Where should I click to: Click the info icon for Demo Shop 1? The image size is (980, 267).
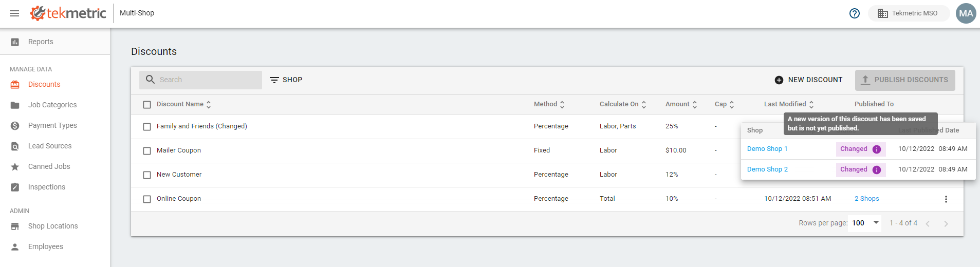tap(877, 149)
